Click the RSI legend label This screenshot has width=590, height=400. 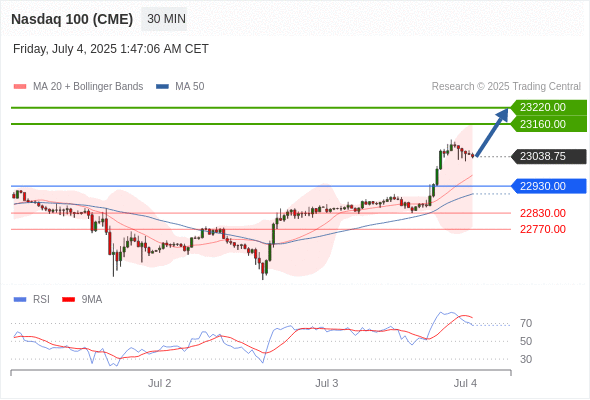pos(41,300)
